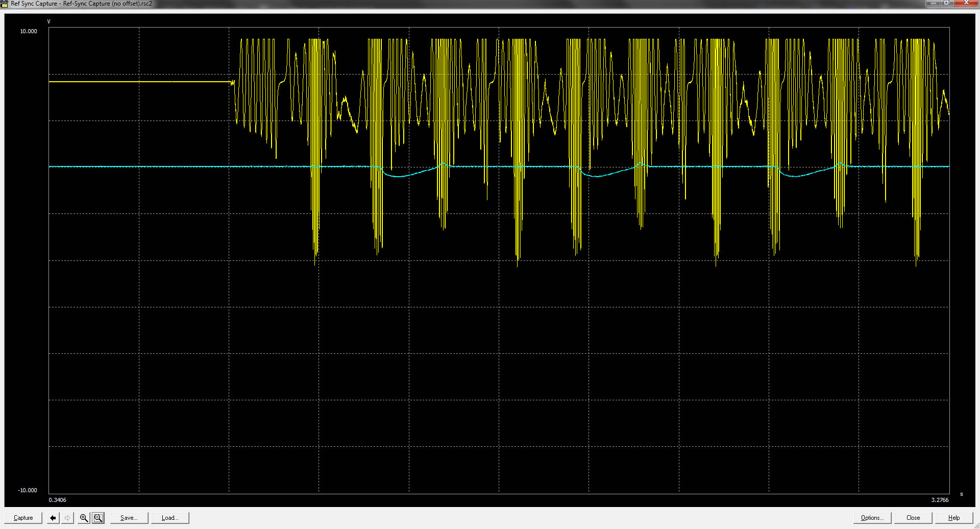Click the flat yellow trace before the trigger

tap(139, 82)
